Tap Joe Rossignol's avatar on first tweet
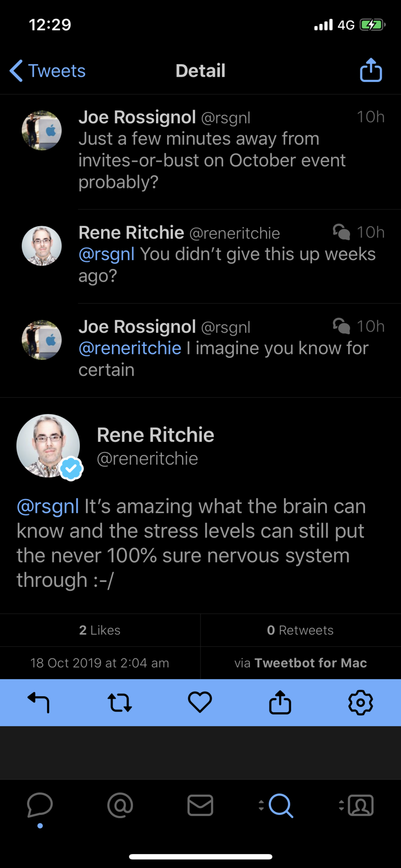The height and width of the screenshot is (868, 401). [x=42, y=130]
